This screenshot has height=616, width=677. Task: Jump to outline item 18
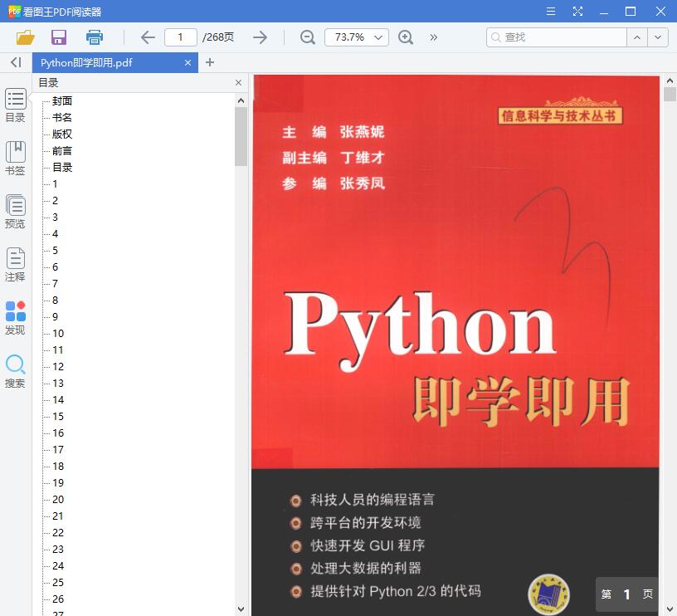point(58,467)
